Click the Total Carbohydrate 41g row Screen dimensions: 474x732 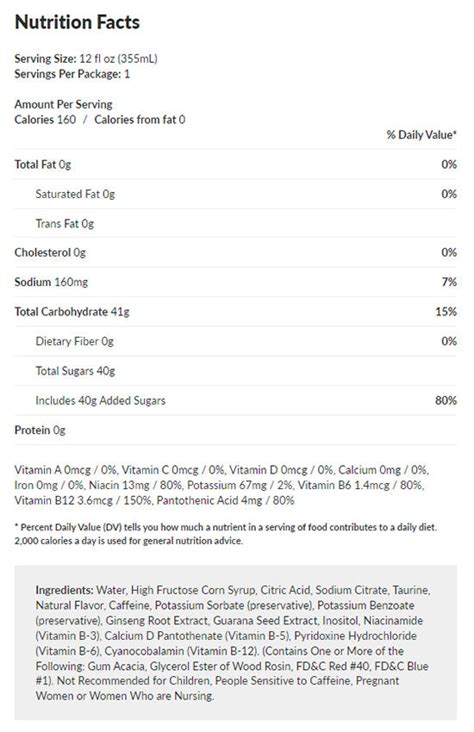[x=235, y=311]
